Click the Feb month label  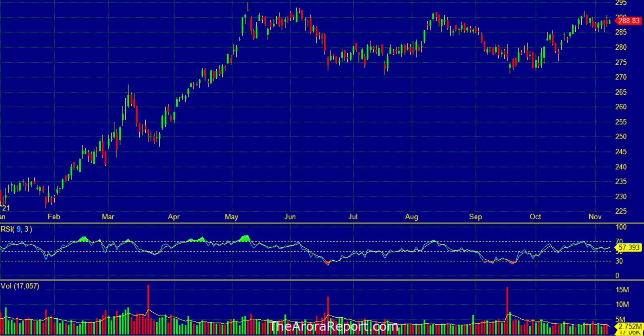pos(54,217)
